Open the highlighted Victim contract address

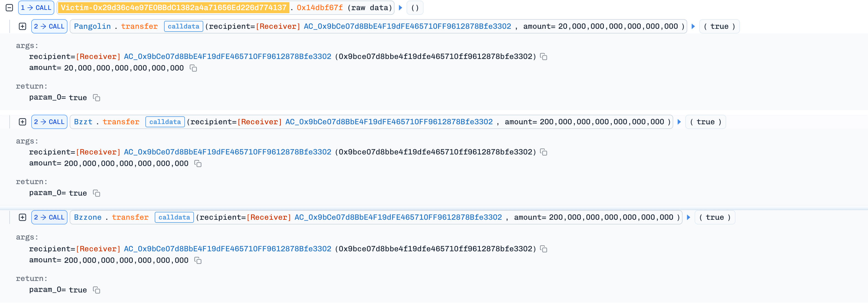tap(173, 7)
